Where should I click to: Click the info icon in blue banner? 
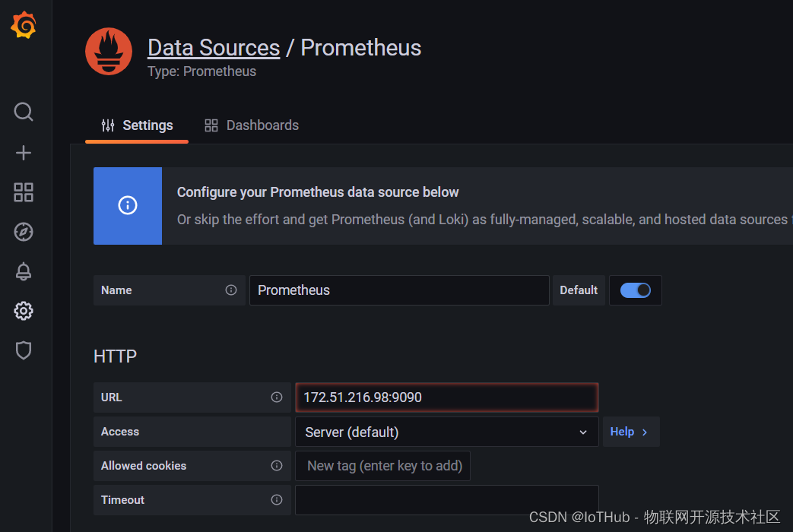pyautogui.click(x=128, y=205)
